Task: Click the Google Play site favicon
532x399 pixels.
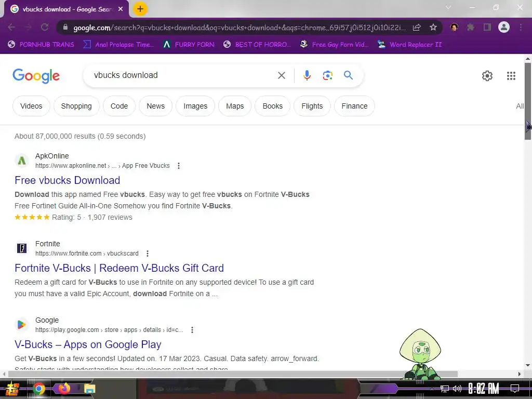Action: pyautogui.click(x=22, y=325)
